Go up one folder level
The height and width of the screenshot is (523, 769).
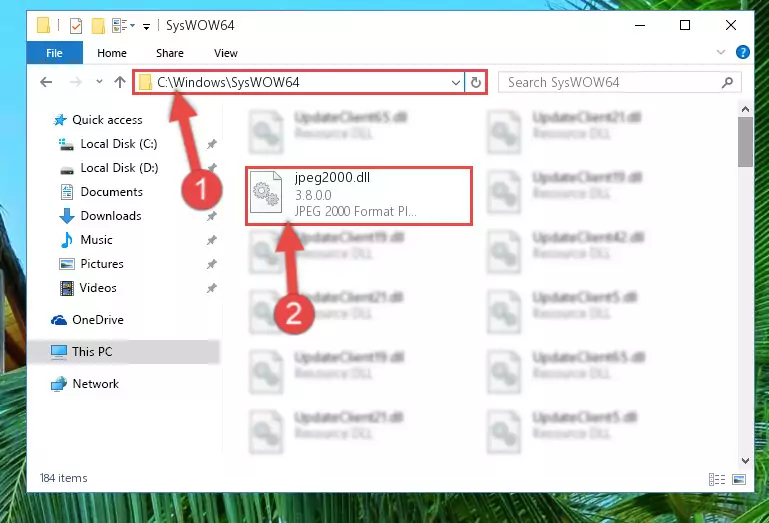tap(120, 82)
